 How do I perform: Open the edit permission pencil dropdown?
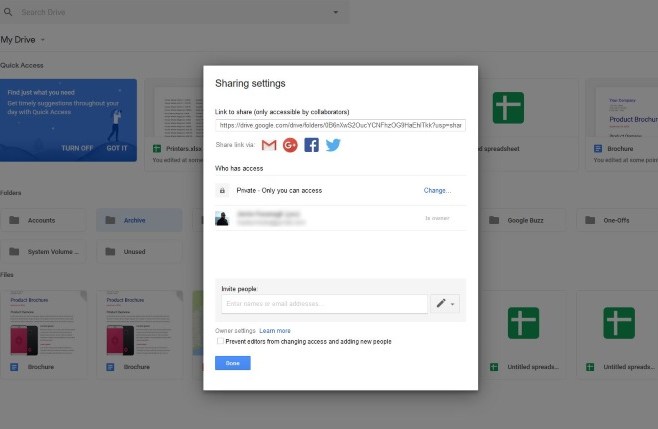pyautogui.click(x=445, y=303)
